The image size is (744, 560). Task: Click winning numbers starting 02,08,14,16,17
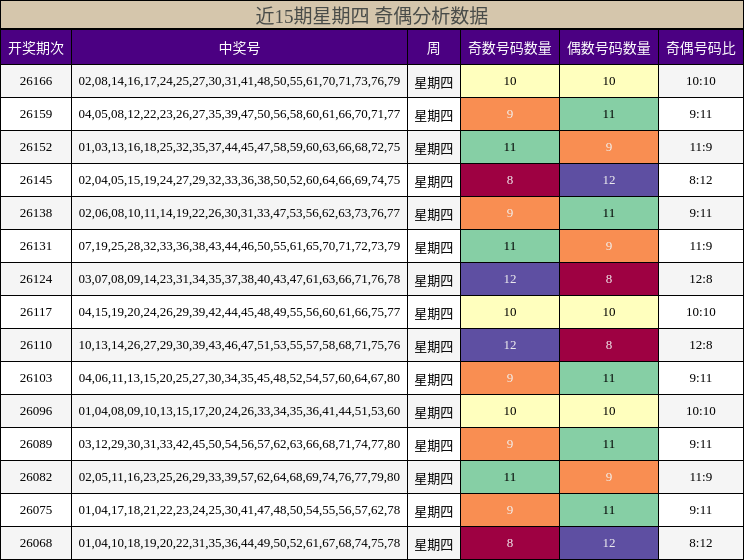239,81
